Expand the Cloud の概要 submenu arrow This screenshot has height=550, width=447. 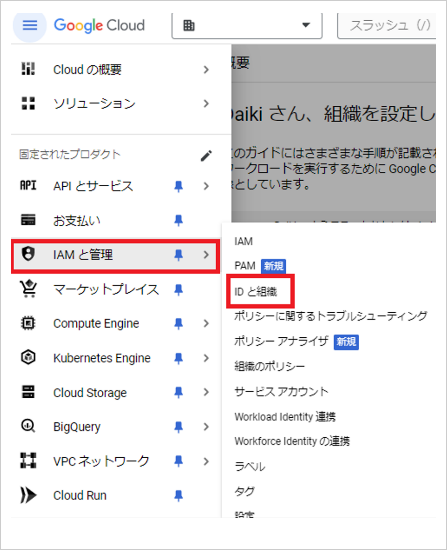(x=206, y=70)
